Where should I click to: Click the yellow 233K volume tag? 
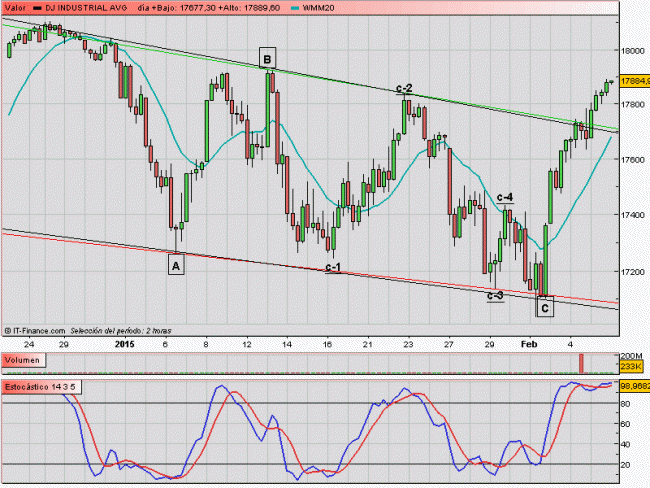point(631,367)
